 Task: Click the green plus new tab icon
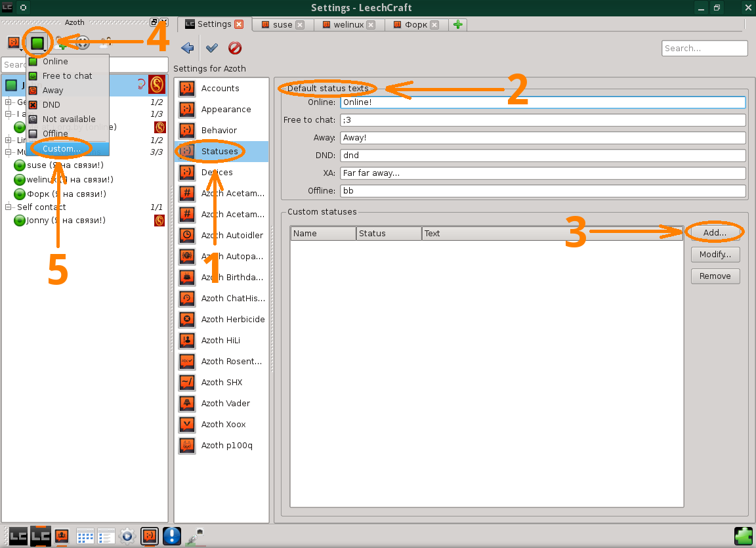[x=458, y=24]
